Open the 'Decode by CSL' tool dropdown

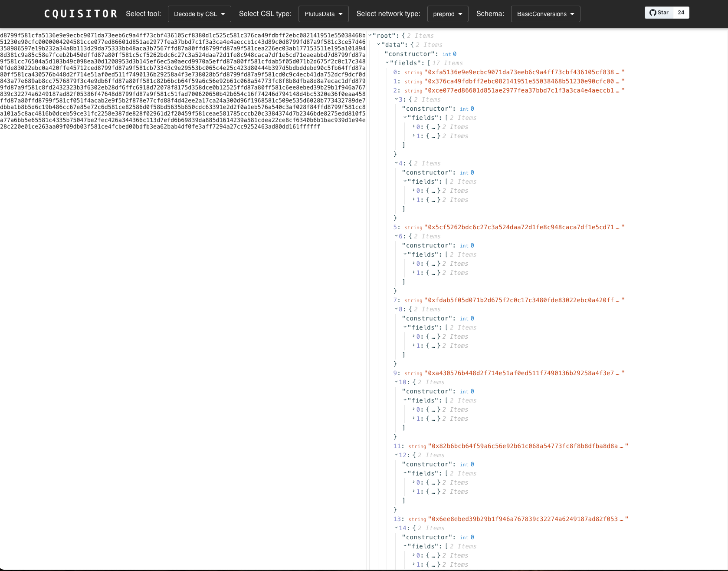click(199, 14)
